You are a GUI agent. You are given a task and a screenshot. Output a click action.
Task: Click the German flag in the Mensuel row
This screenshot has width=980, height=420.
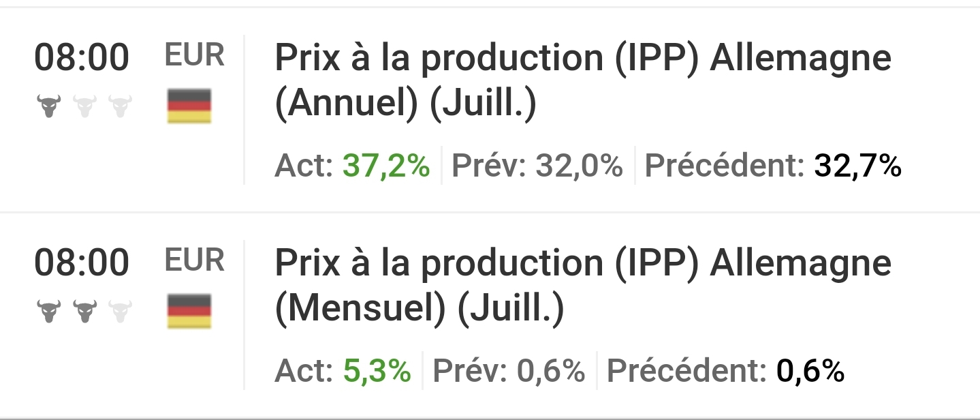tap(189, 312)
